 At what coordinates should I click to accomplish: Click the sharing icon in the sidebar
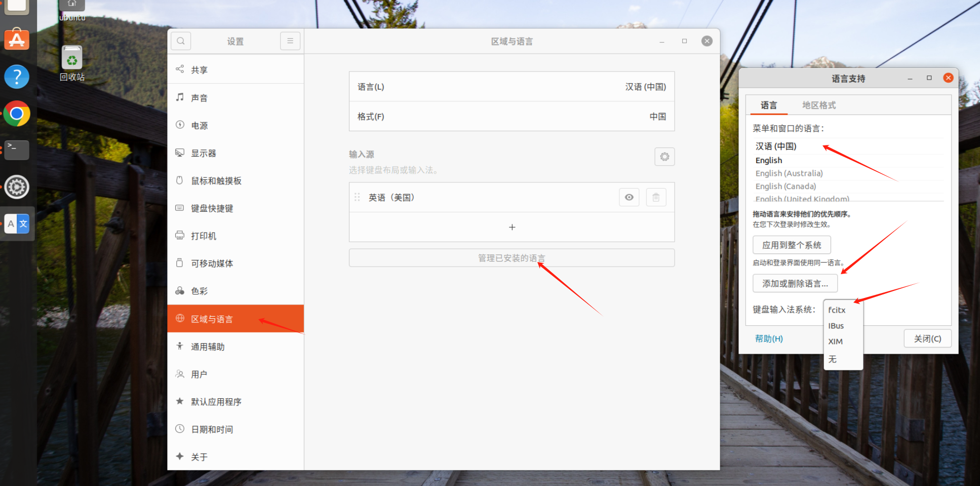pyautogui.click(x=180, y=69)
